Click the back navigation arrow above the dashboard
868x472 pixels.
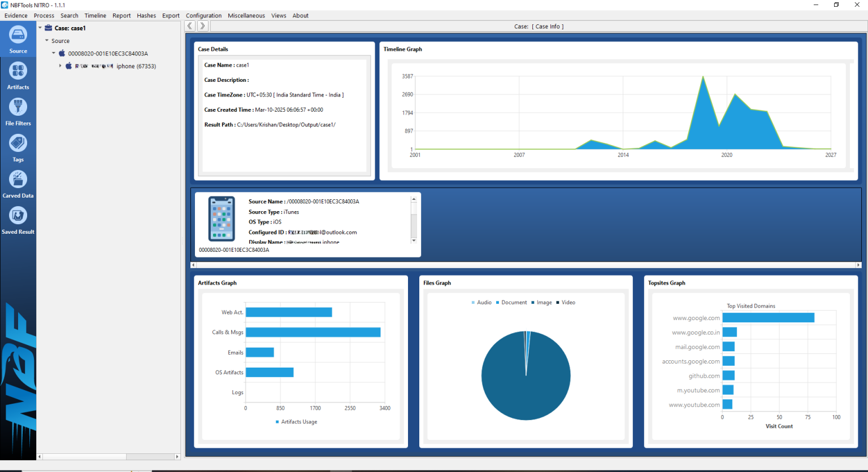[x=190, y=25]
